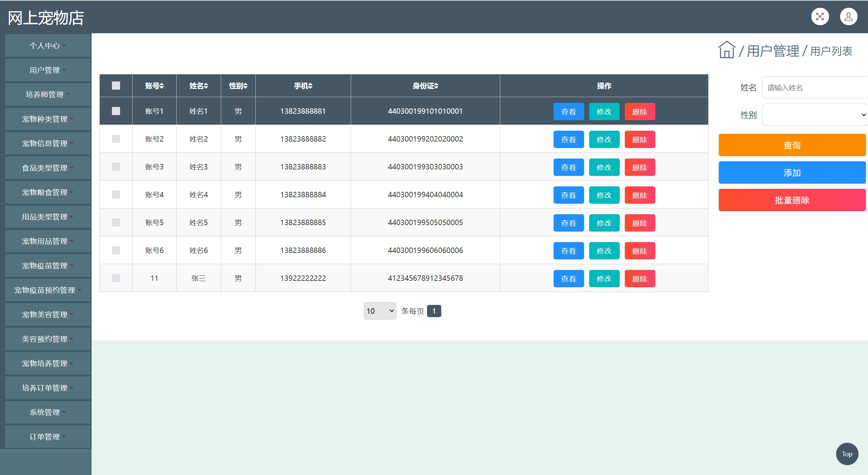
Task: Open the user profile avatar icon
Action: pyautogui.click(x=848, y=17)
